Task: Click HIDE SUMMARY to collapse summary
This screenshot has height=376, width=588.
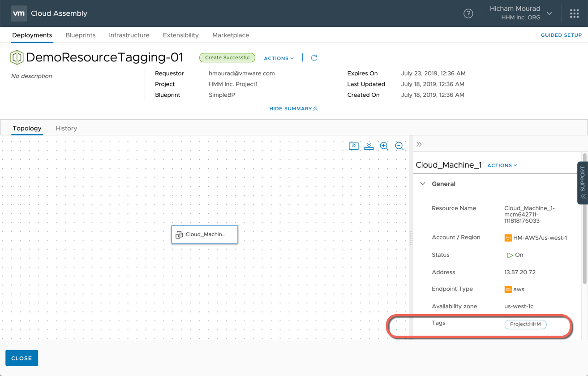Action: click(x=293, y=108)
